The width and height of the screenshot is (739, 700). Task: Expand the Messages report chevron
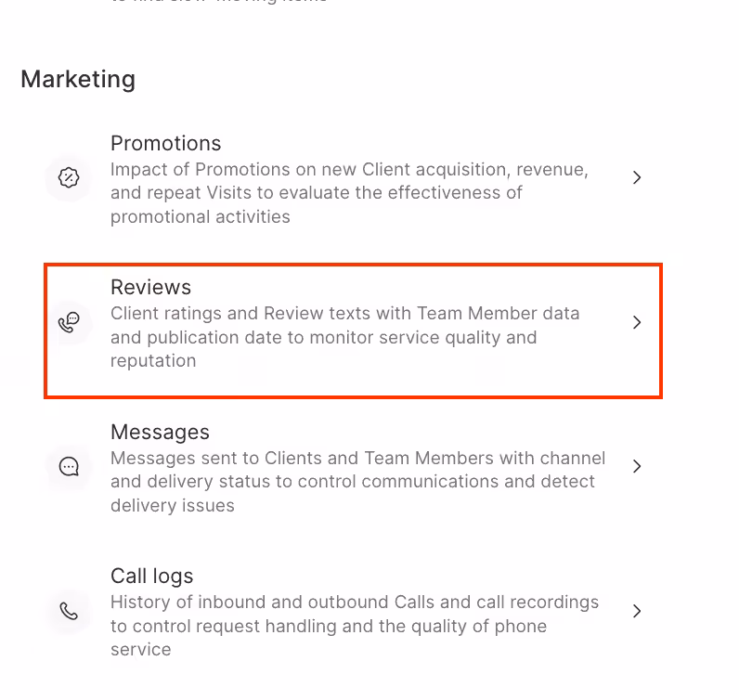(x=637, y=466)
